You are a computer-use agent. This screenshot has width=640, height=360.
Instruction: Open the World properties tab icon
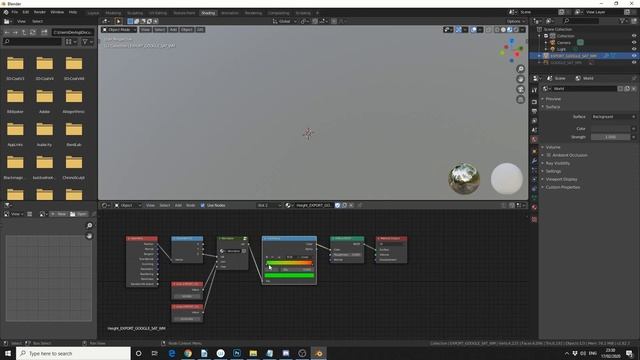(534, 140)
